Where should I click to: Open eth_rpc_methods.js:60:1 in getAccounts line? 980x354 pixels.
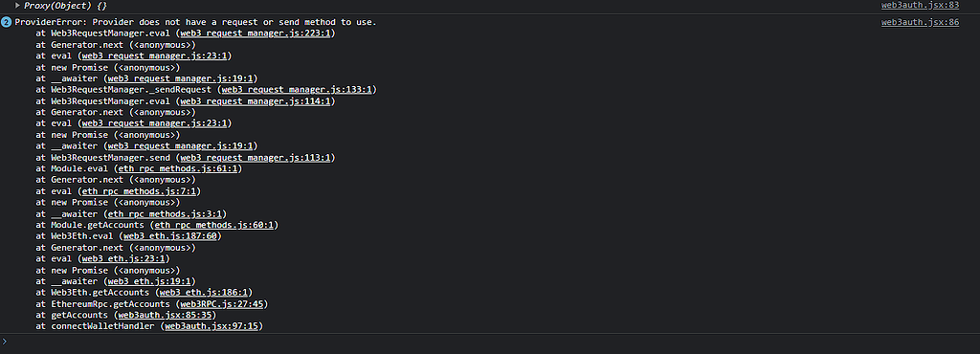(x=216, y=225)
